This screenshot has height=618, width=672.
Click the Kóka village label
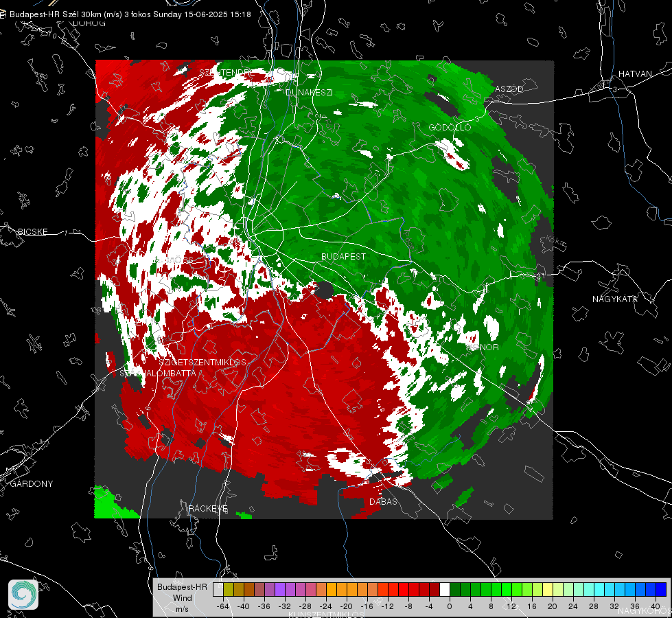pyautogui.click(x=555, y=241)
